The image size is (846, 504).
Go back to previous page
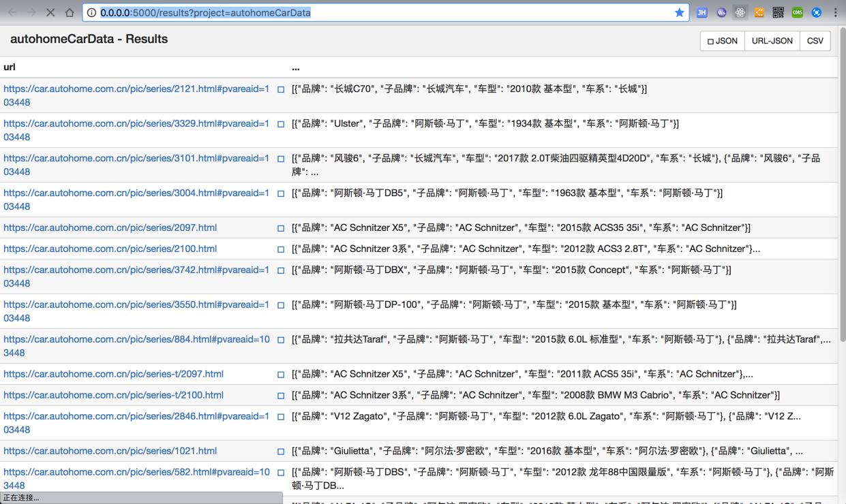click(12, 12)
